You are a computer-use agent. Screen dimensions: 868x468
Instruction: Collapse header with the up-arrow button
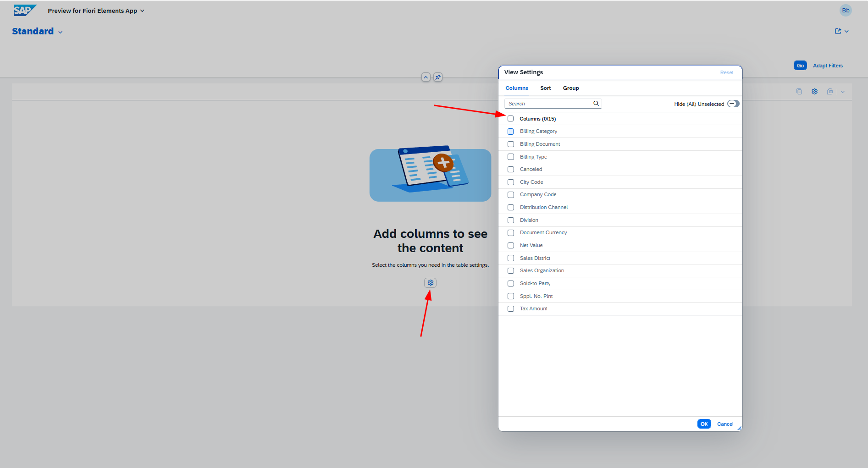click(x=426, y=77)
